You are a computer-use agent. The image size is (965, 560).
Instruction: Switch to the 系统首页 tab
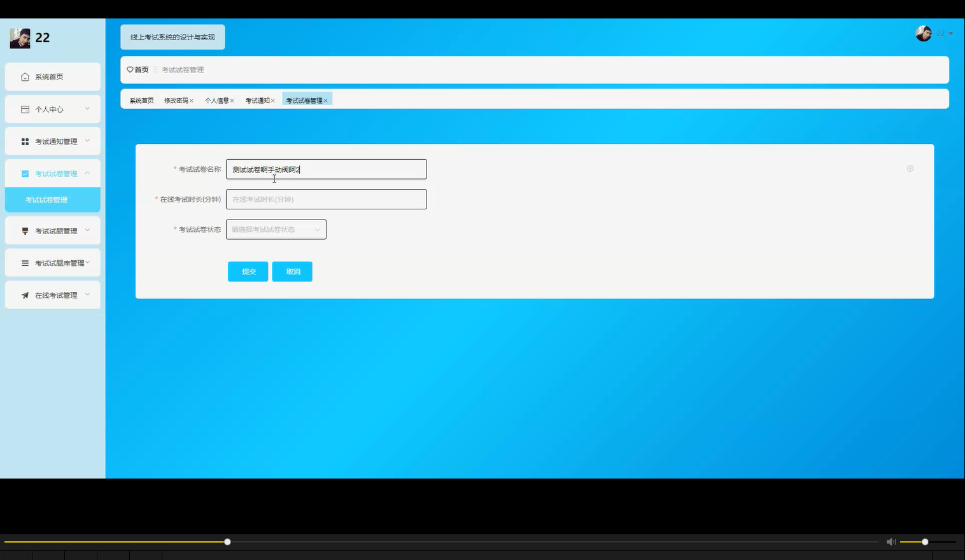[x=141, y=101]
